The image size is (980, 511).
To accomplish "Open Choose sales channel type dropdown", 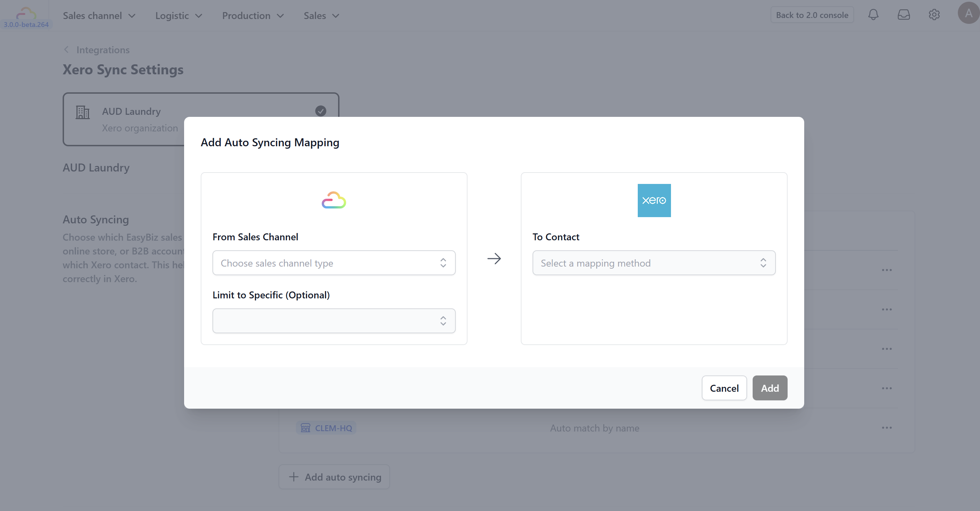I will (x=334, y=263).
